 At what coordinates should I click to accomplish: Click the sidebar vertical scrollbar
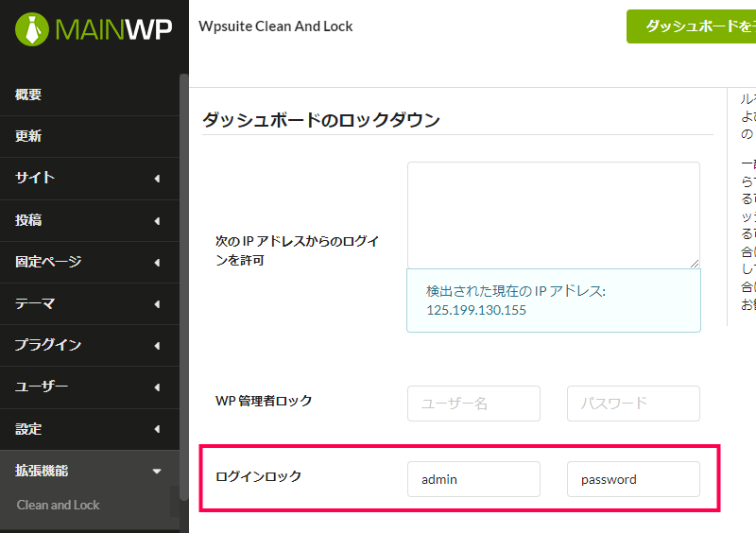pyautogui.click(x=183, y=287)
